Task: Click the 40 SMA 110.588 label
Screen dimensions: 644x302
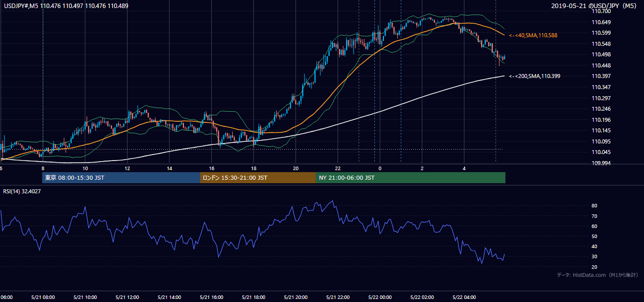Action: coord(533,35)
